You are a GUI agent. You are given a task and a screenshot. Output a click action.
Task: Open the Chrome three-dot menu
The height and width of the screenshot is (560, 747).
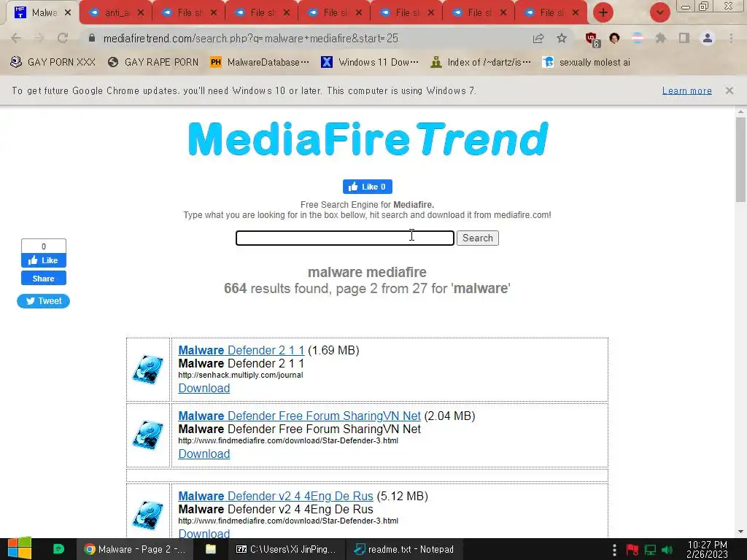tap(731, 38)
